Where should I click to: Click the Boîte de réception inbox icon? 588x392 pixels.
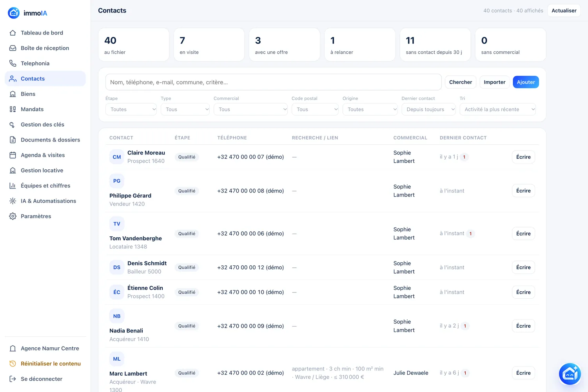point(13,48)
